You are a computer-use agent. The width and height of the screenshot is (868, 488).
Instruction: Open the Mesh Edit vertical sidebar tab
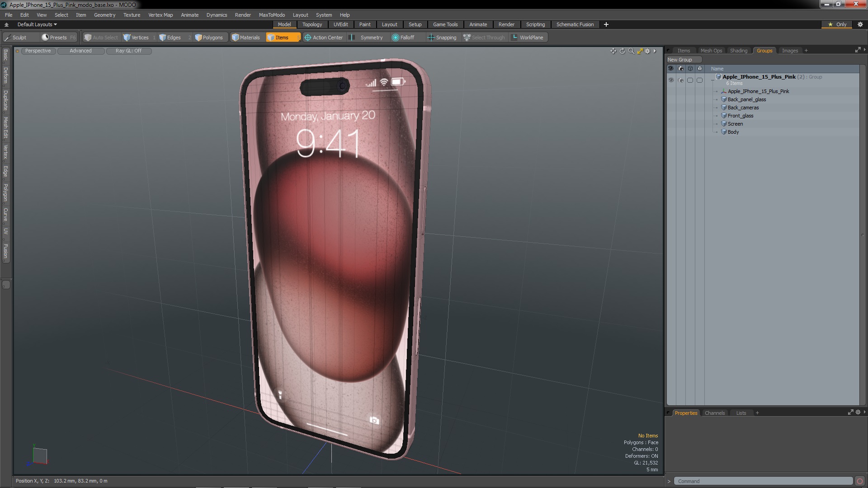(x=5, y=128)
